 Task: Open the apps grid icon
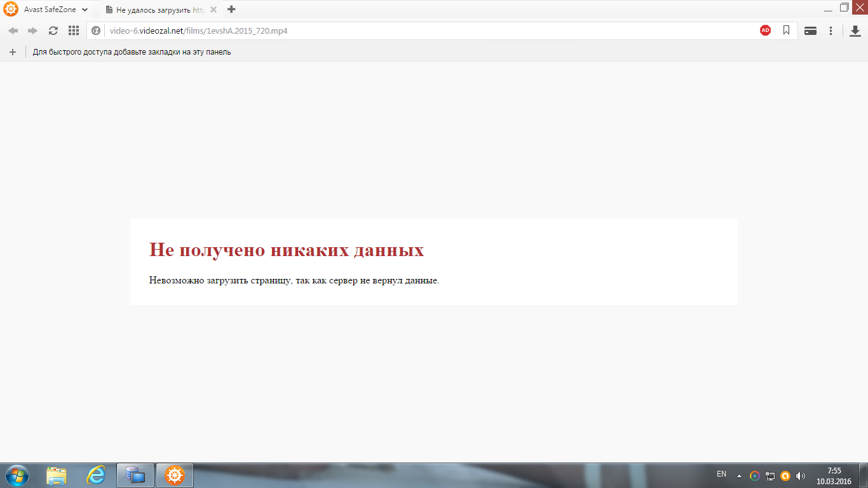[x=74, y=30]
